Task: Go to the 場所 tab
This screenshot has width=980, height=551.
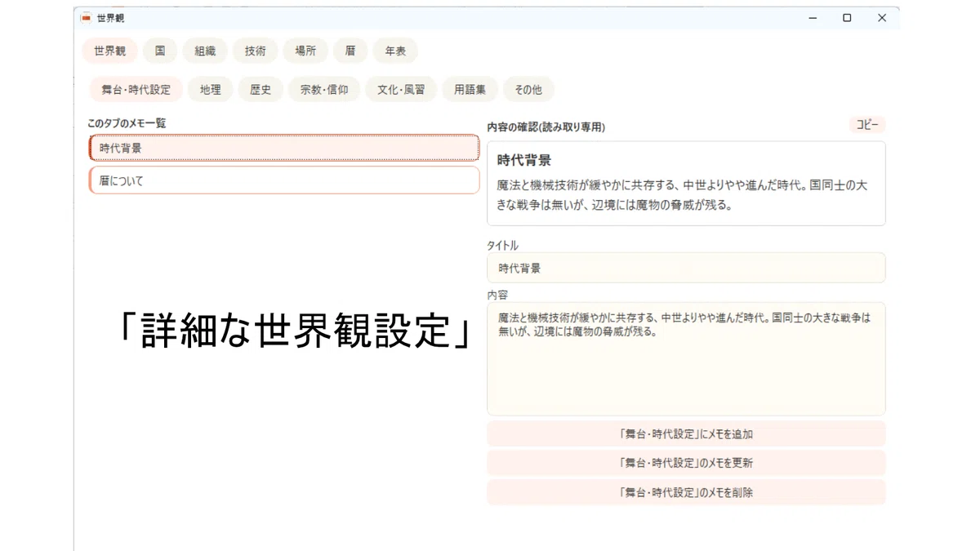Action: tap(305, 51)
